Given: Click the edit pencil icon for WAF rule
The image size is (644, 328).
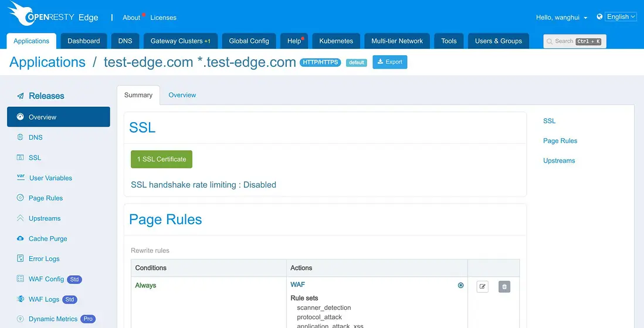Looking at the screenshot, I should [x=483, y=286].
